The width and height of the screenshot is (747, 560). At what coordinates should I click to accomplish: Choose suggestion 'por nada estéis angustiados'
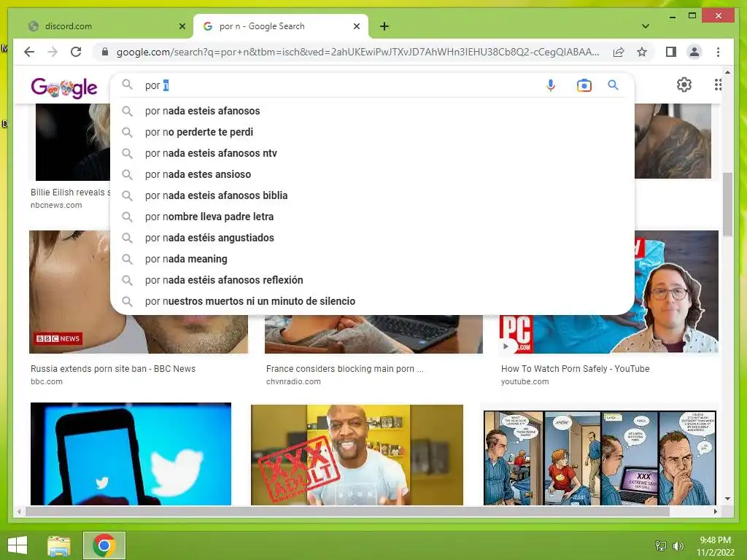(x=371, y=238)
